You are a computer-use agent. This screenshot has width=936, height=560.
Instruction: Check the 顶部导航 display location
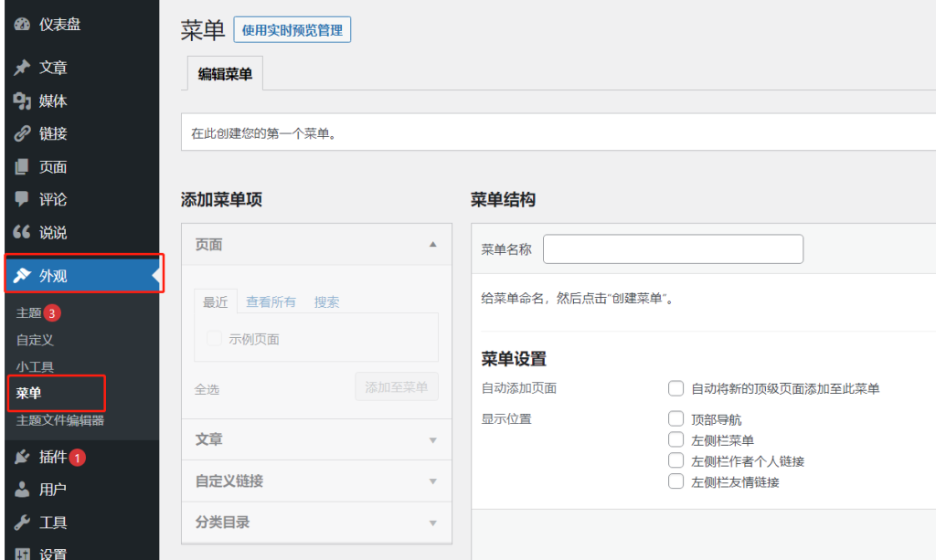pos(676,419)
